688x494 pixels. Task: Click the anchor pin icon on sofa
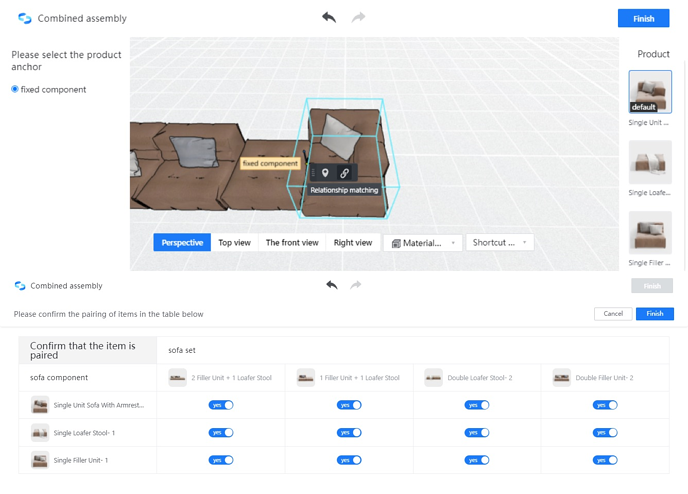pos(325,173)
